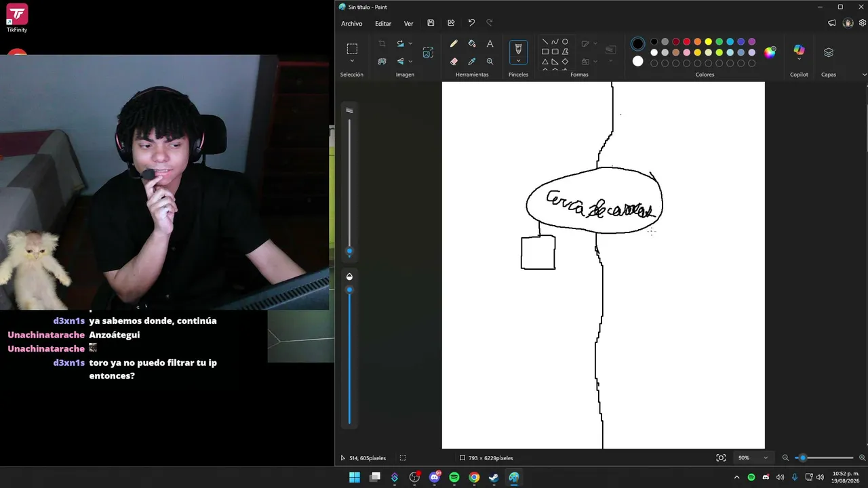The image size is (868, 488).
Task: Open Steam from the taskbar
Action: pyautogui.click(x=494, y=477)
